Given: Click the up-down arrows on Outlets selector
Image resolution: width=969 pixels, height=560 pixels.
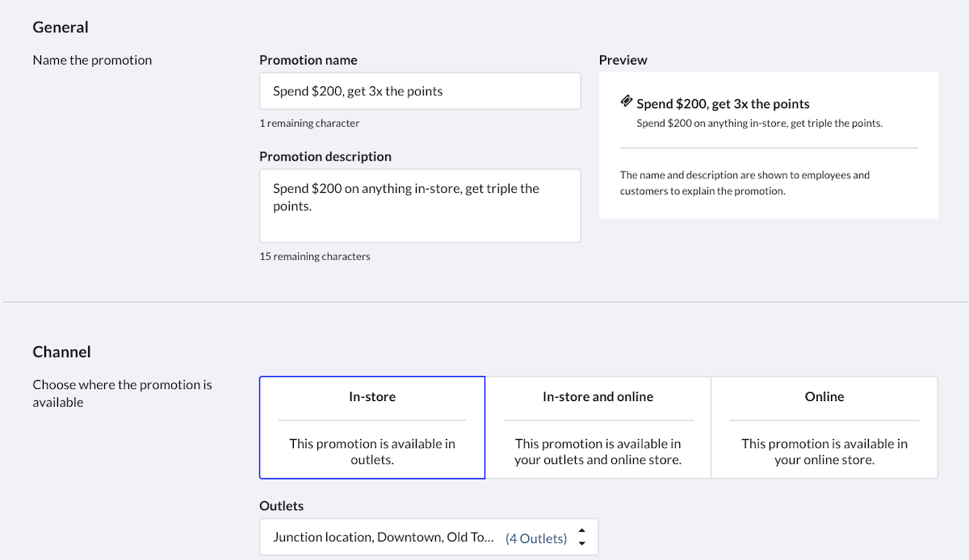Looking at the screenshot, I should click(x=581, y=537).
